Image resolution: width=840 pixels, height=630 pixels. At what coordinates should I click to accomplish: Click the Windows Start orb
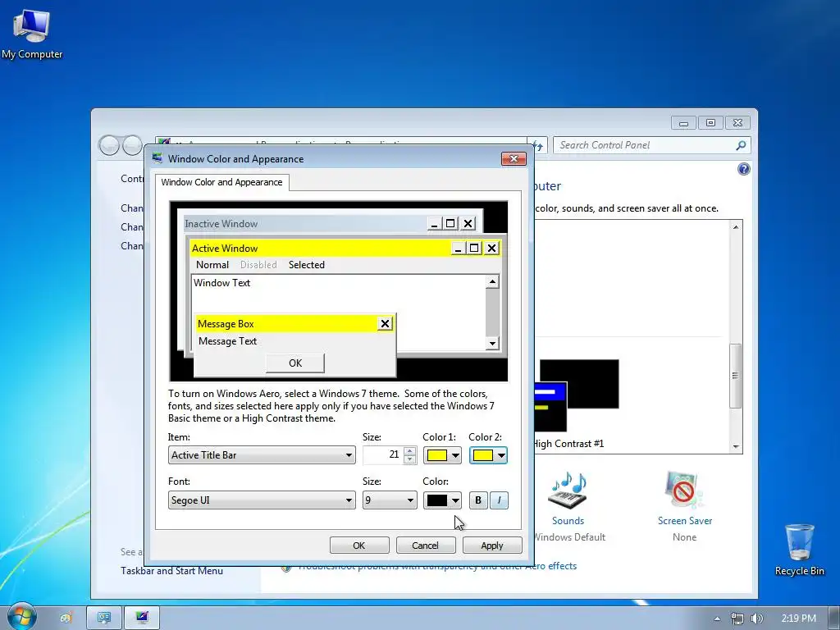pyautogui.click(x=21, y=617)
